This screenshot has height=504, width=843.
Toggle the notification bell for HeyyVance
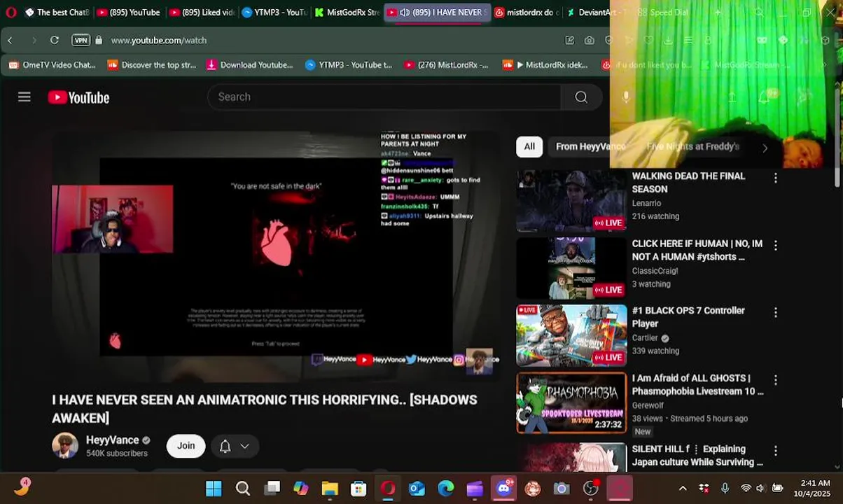click(x=225, y=446)
